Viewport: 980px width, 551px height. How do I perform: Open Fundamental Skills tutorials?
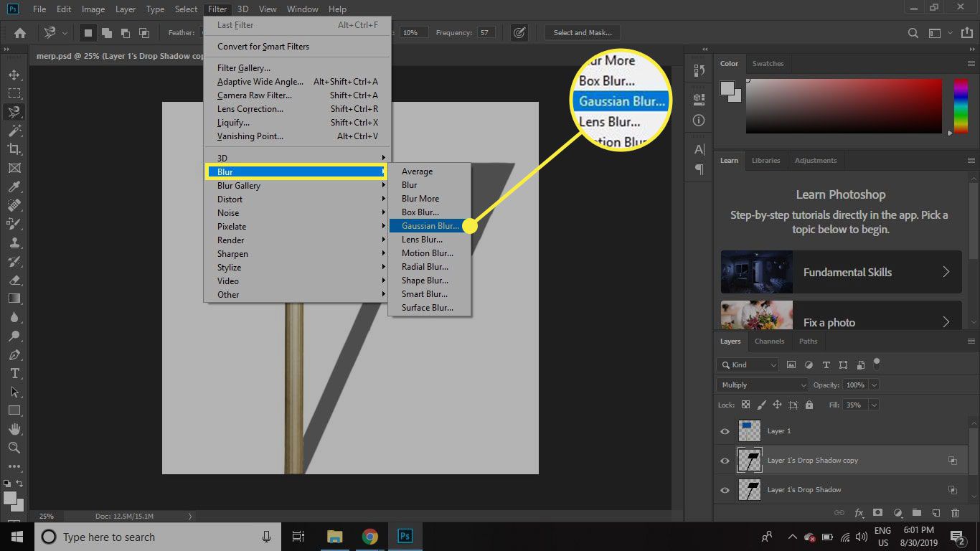point(841,272)
